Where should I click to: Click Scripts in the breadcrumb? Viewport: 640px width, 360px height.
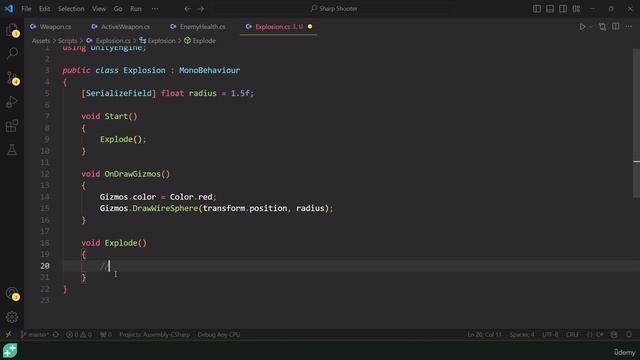(67, 41)
